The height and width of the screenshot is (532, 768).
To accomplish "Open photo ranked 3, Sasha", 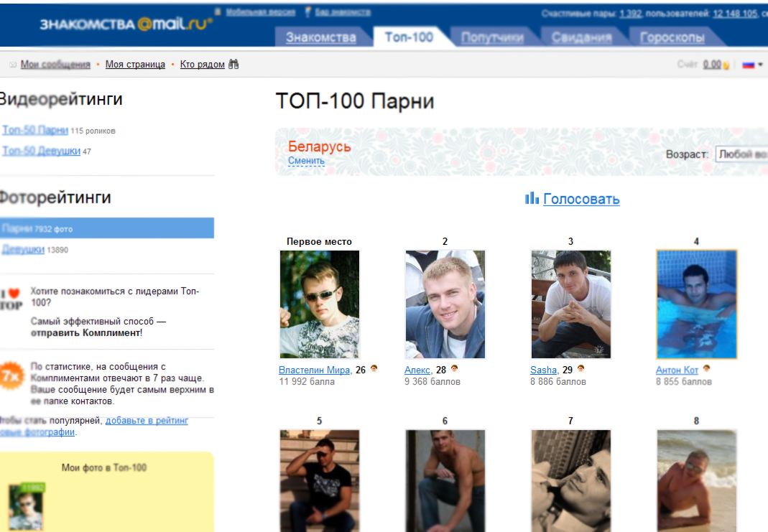I will [571, 304].
